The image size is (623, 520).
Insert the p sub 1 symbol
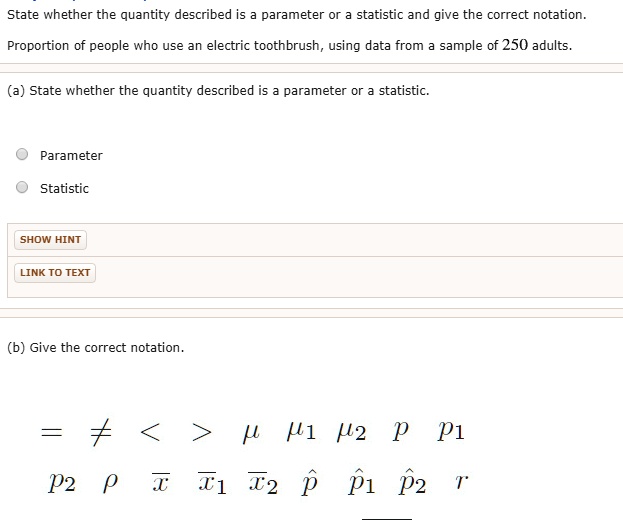(451, 433)
